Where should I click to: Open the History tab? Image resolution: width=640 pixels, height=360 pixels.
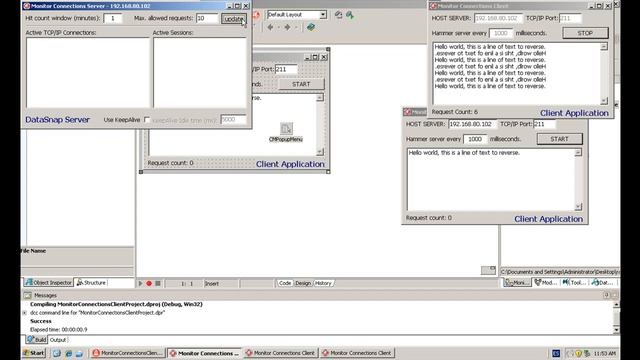click(323, 283)
